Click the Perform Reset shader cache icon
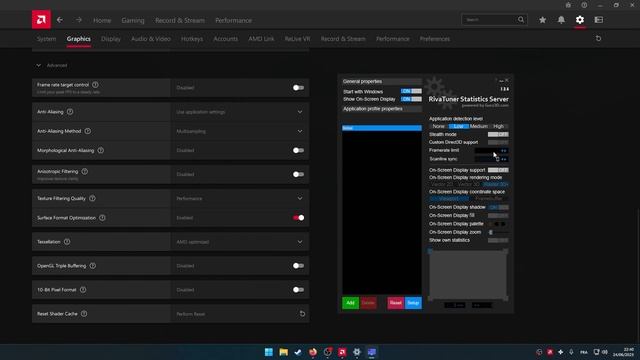This screenshot has height=360, width=640. tap(302, 313)
